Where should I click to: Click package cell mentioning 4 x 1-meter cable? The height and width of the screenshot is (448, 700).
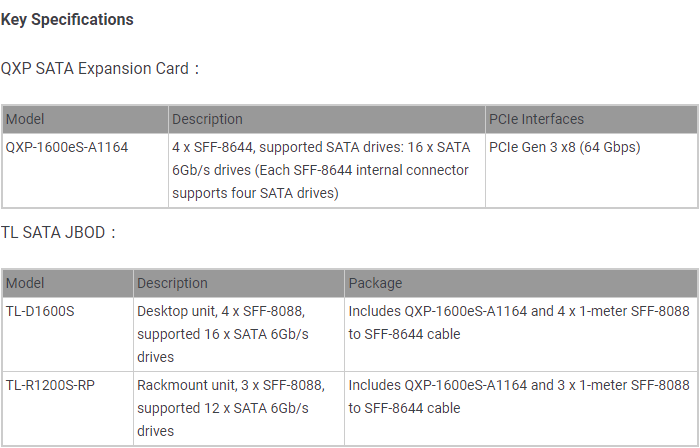[x=518, y=322]
